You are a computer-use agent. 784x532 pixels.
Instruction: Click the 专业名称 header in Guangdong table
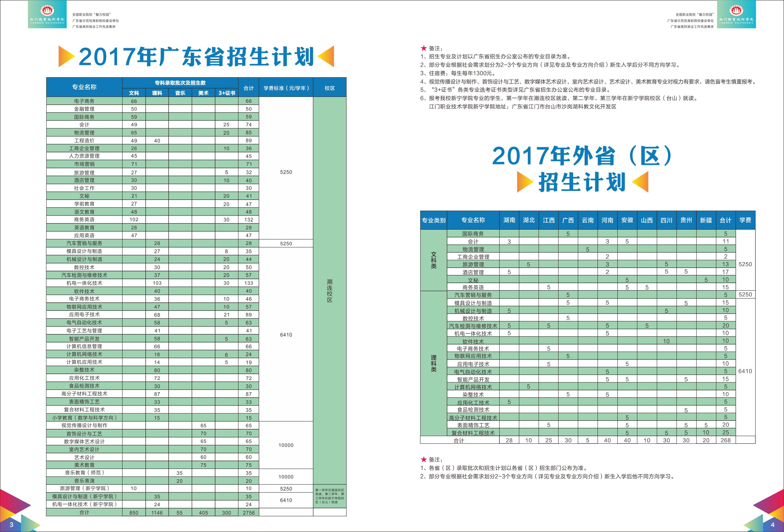click(x=84, y=87)
